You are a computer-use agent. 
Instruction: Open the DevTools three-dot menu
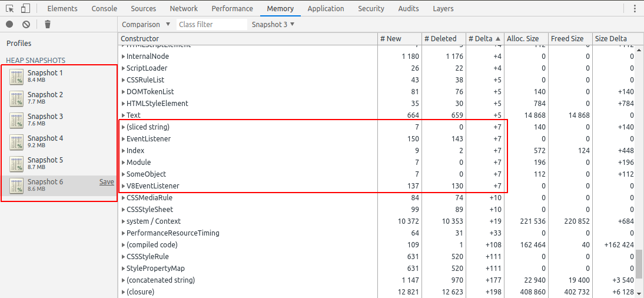click(x=635, y=9)
